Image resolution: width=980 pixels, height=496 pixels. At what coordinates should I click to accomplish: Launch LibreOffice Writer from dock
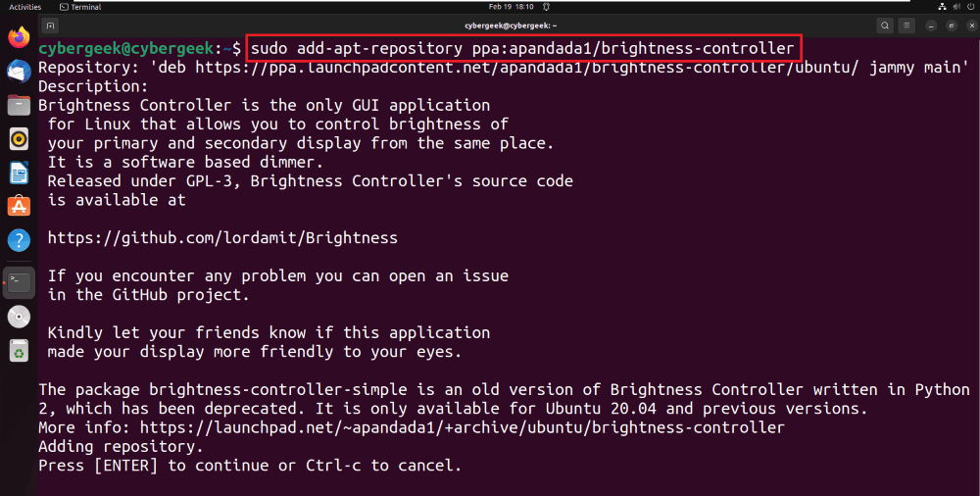coord(19,174)
